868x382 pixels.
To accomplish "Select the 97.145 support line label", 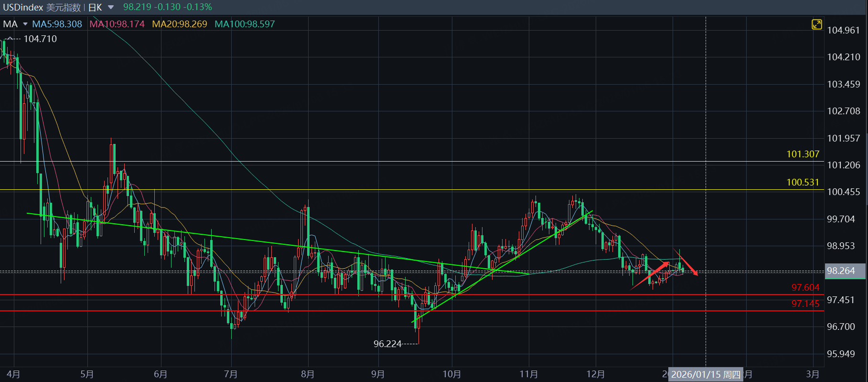I will 805,304.
